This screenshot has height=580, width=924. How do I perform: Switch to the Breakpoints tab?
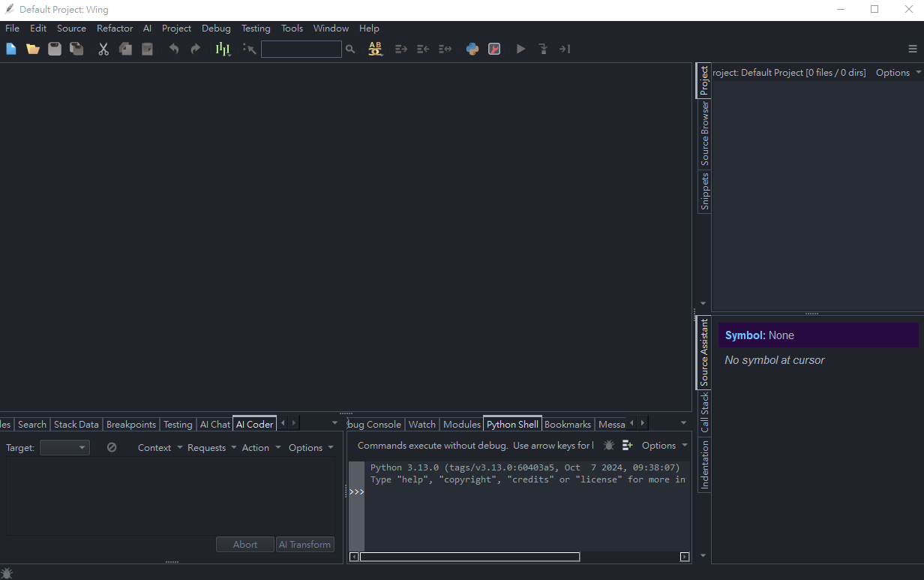[131, 424]
